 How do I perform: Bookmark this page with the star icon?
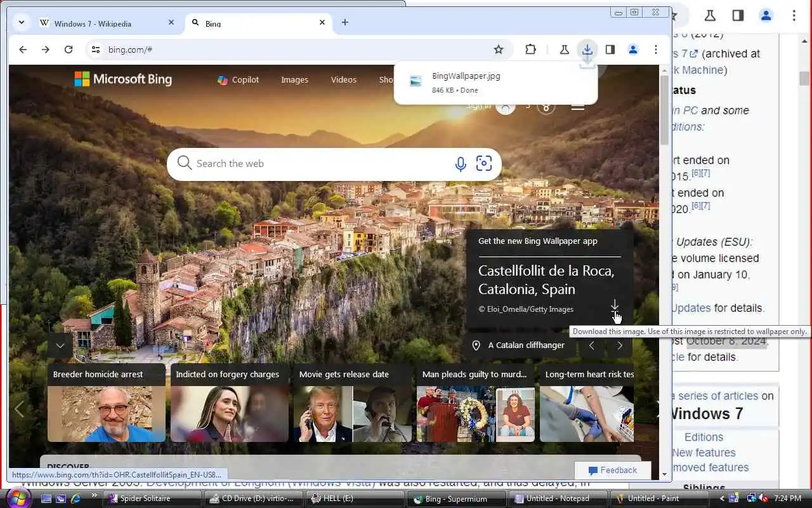coord(499,50)
